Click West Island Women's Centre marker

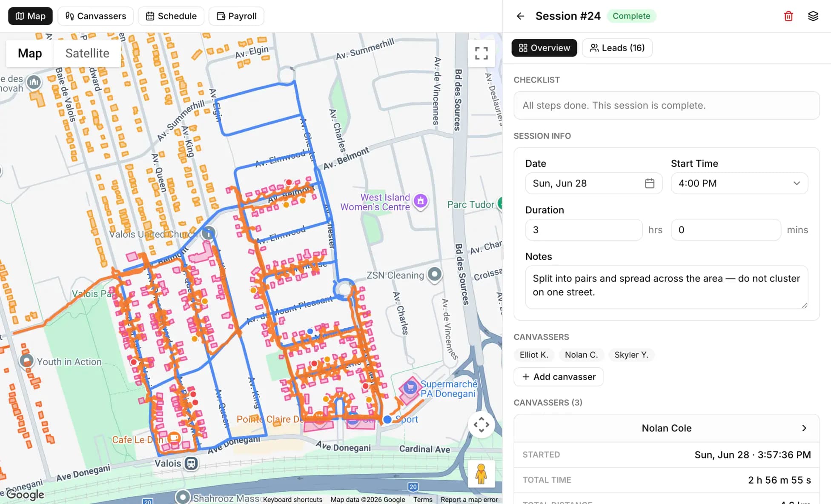coord(421,201)
